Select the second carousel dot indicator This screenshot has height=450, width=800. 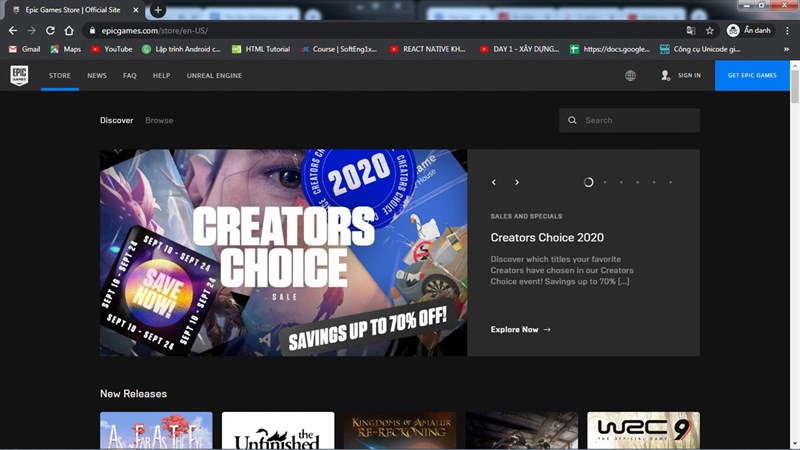(605, 182)
